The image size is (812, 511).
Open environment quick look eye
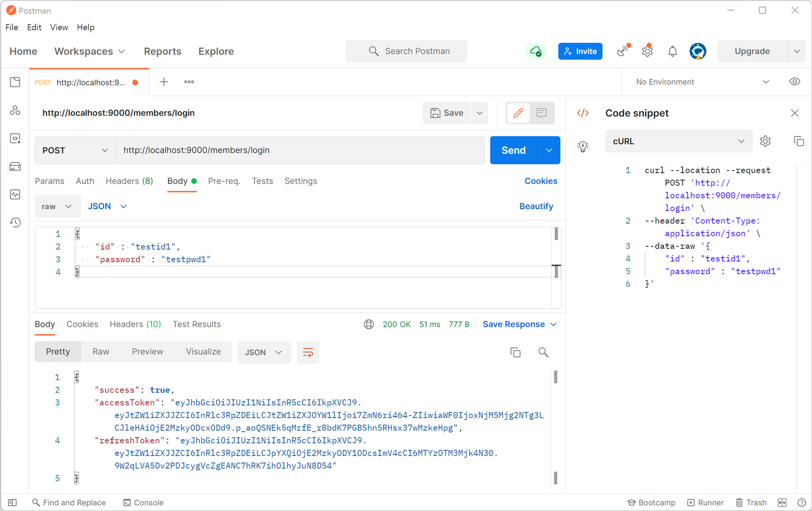tap(795, 82)
